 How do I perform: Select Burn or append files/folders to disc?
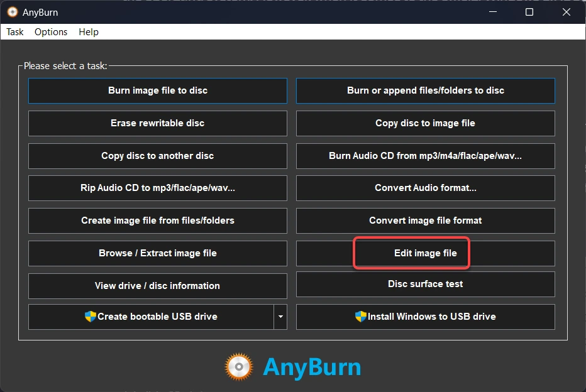tap(425, 90)
